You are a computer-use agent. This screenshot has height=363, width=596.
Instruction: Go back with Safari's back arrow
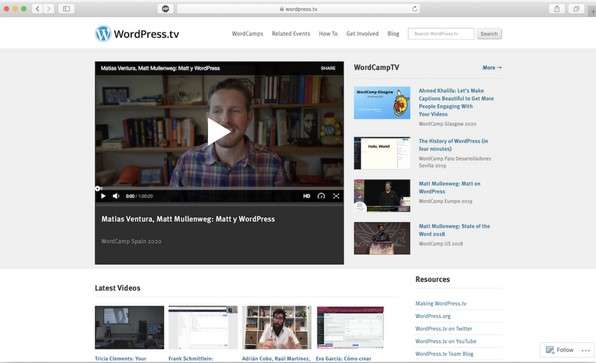click(37, 8)
